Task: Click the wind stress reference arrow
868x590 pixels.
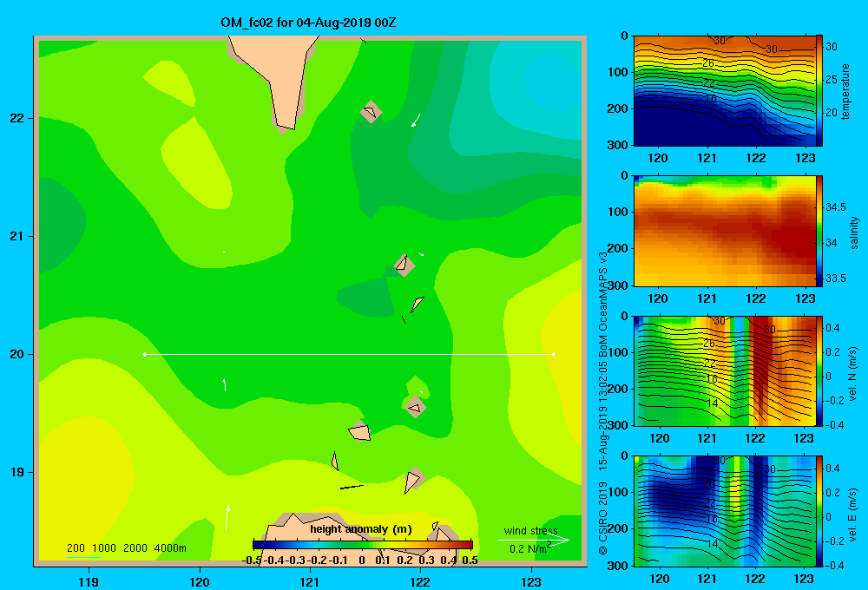Action: coord(533,541)
